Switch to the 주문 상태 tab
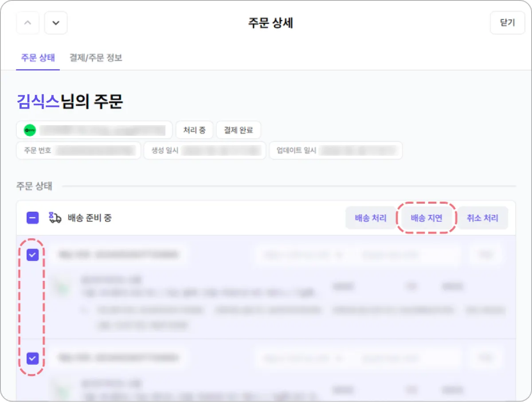 point(38,58)
